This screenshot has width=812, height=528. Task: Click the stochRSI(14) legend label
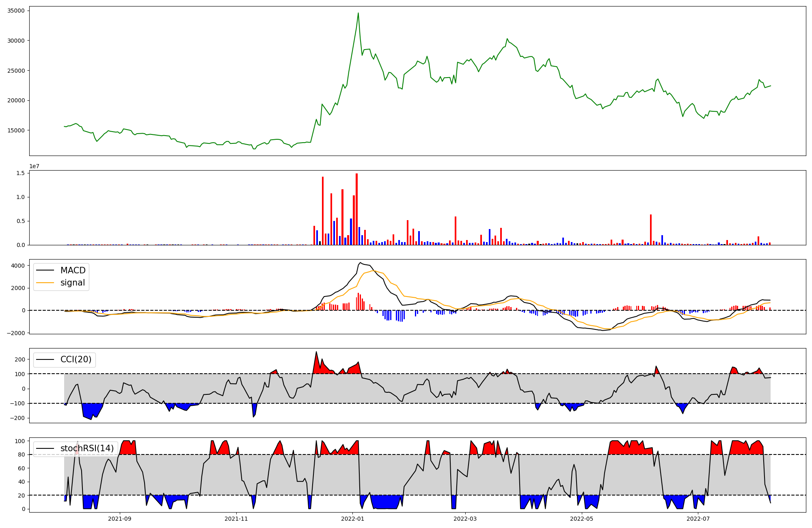(87, 448)
